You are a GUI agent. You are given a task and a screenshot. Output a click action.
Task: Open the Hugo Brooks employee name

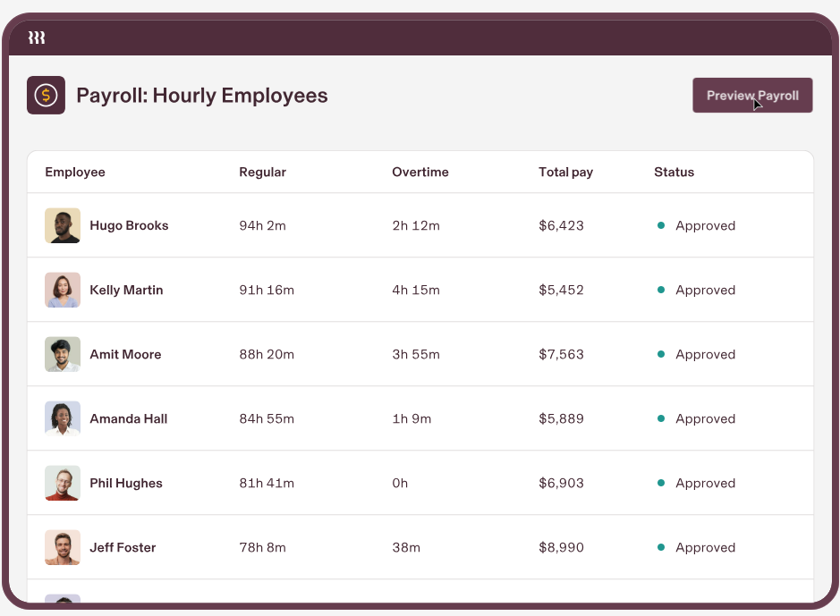coord(129,225)
